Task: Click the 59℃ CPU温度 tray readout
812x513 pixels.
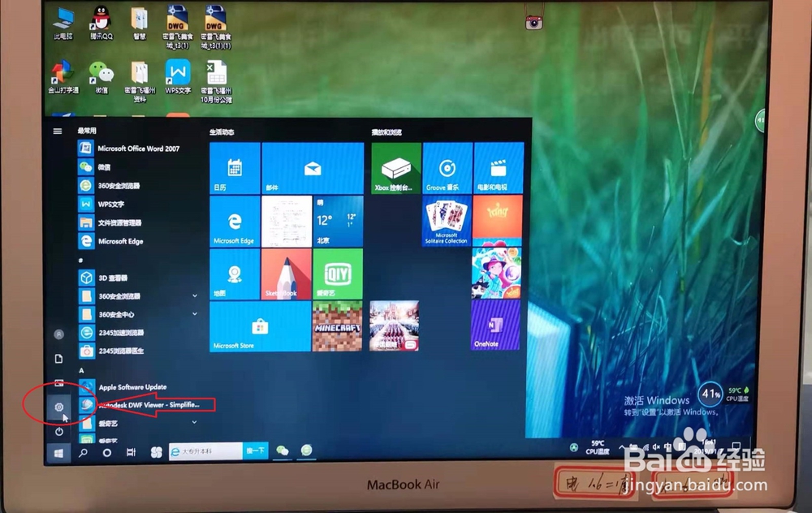Action: 597,447
